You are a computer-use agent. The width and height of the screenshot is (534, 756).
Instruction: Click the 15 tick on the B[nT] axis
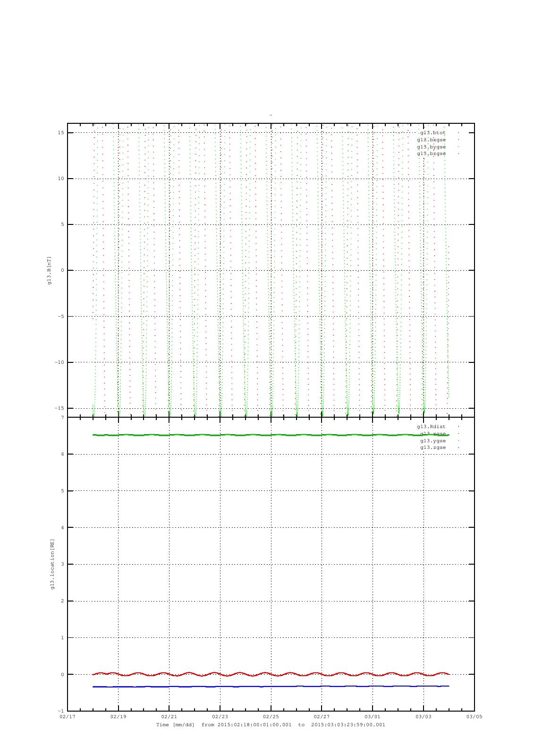[60, 133]
